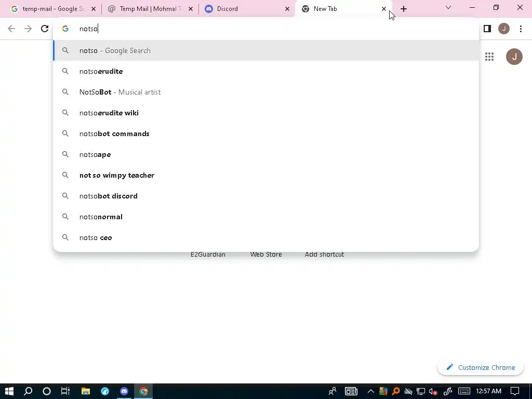Screen dimensions: 532x399
Task: Open the People icon in system tray
Action: pos(332,391)
